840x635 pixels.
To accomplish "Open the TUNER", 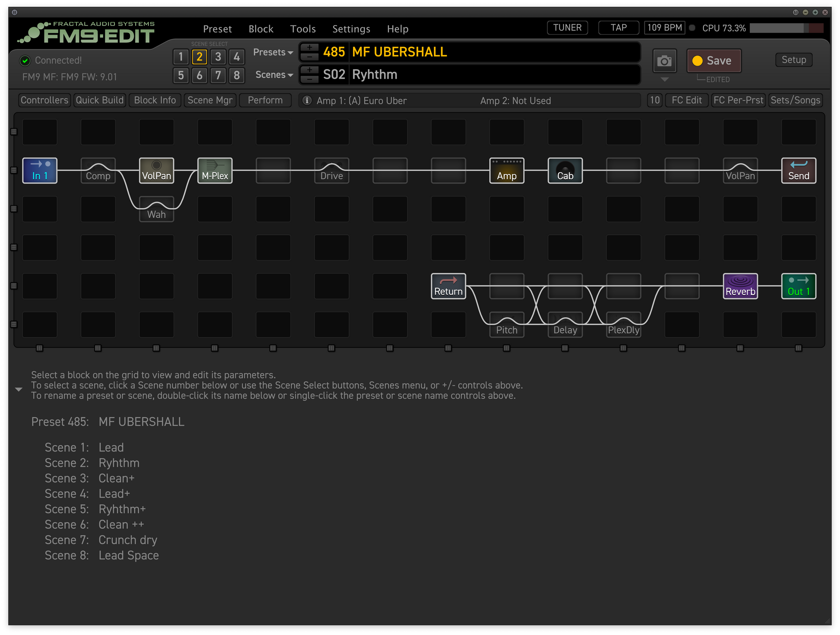I will tap(567, 28).
